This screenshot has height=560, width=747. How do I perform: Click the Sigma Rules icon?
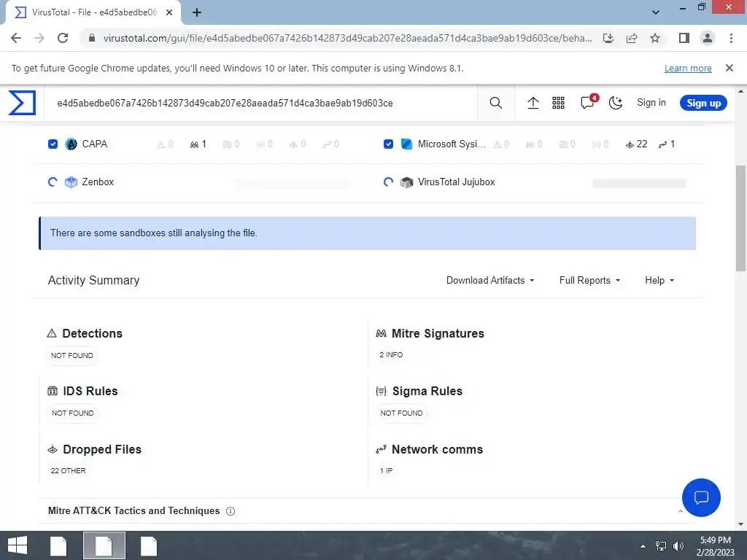pyautogui.click(x=381, y=391)
